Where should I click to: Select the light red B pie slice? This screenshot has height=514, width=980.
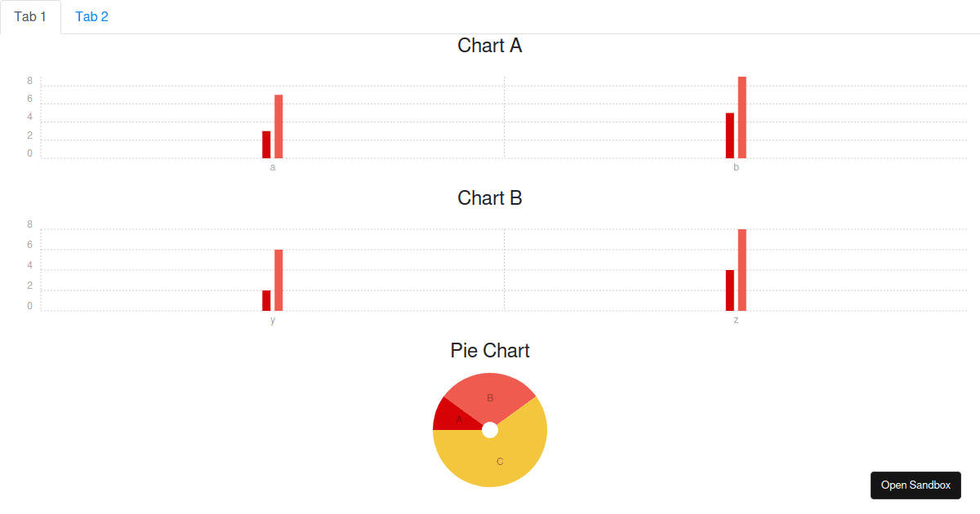click(490, 397)
